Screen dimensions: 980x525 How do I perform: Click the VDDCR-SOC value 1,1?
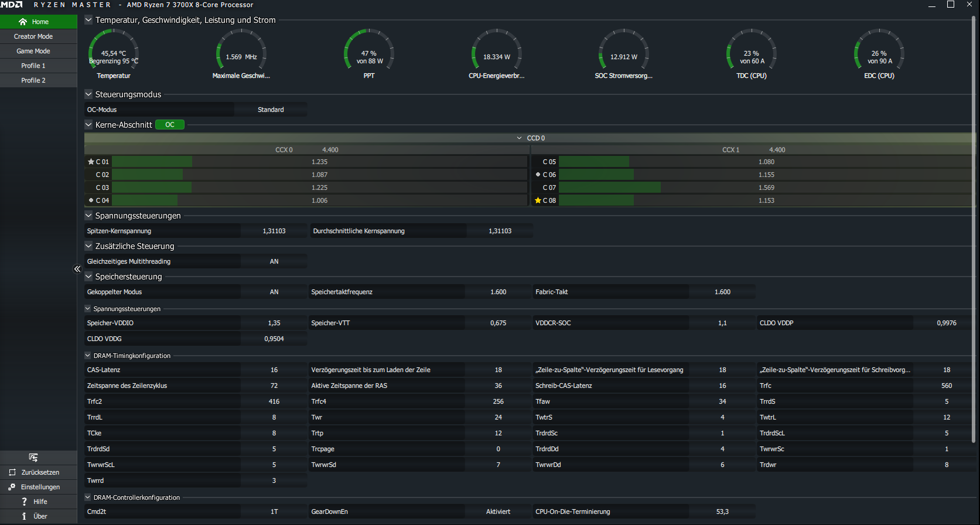tap(722, 323)
